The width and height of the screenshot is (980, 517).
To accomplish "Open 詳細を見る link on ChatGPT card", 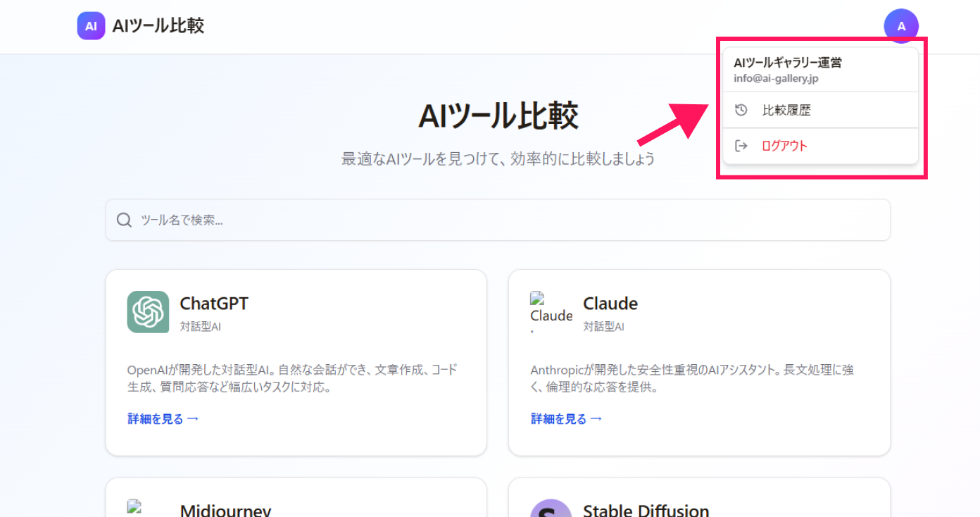I will coord(163,419).
